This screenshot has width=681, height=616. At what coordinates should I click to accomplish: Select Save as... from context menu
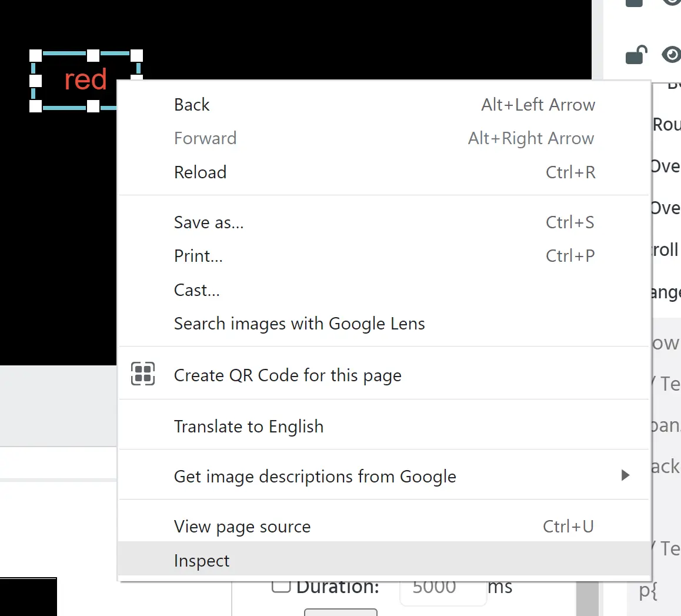[x=208, y=222]
